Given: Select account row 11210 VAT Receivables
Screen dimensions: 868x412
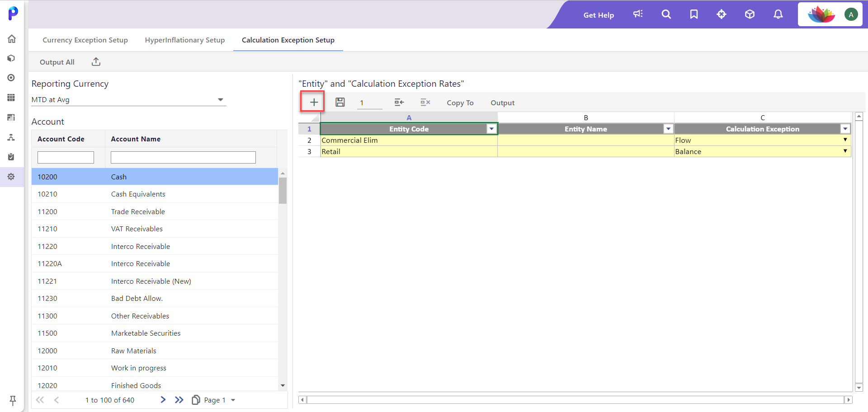Looking at the screenshot, I should (x=155, y=229).
